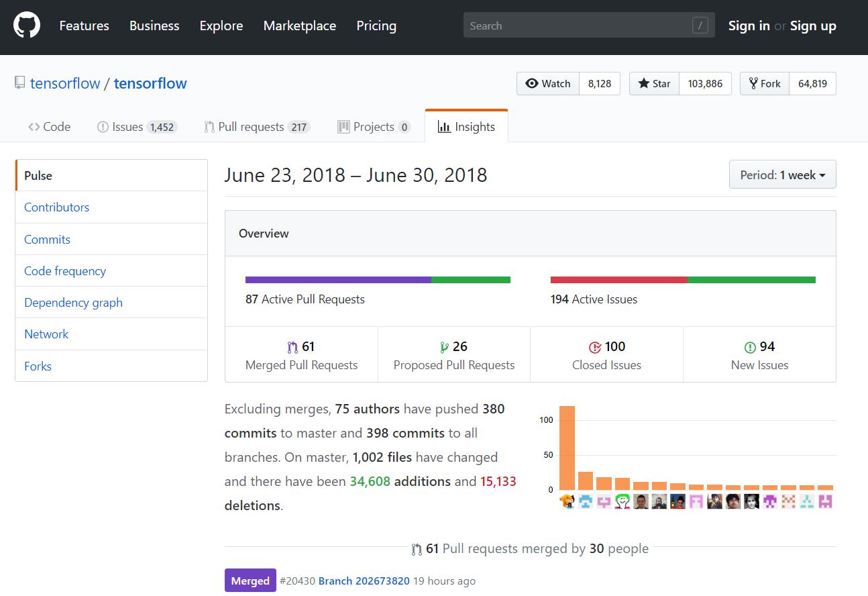
Task: Click the teal identicon avatar
Action: pos(807,501)
